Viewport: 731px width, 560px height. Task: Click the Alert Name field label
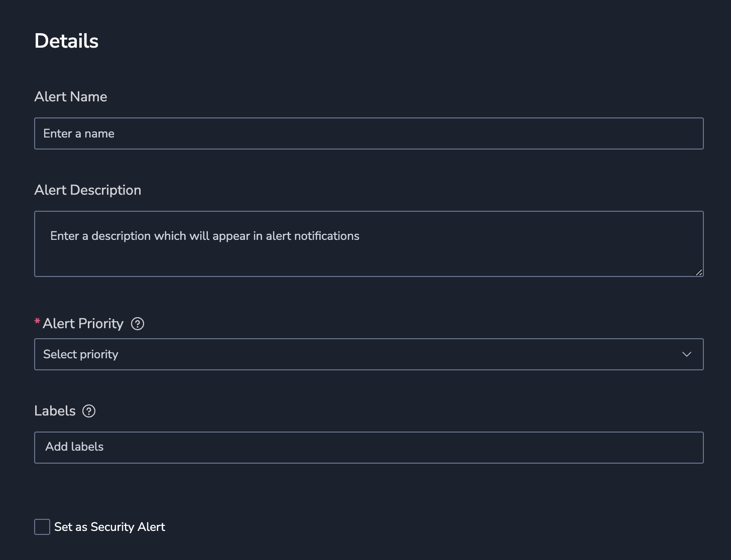pos(71,96)
